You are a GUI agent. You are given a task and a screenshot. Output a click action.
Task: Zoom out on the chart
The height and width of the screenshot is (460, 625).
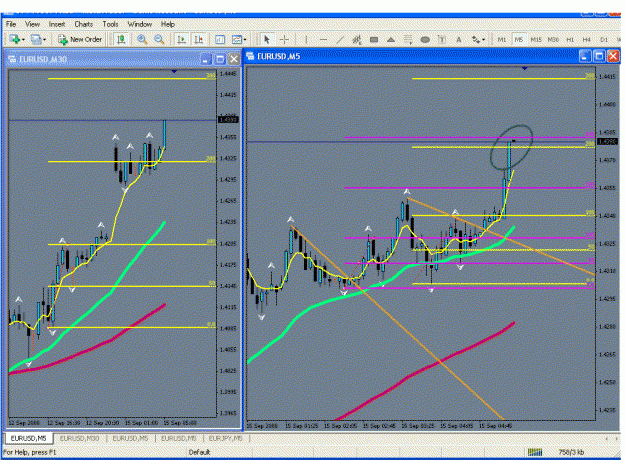coord(159,39)
